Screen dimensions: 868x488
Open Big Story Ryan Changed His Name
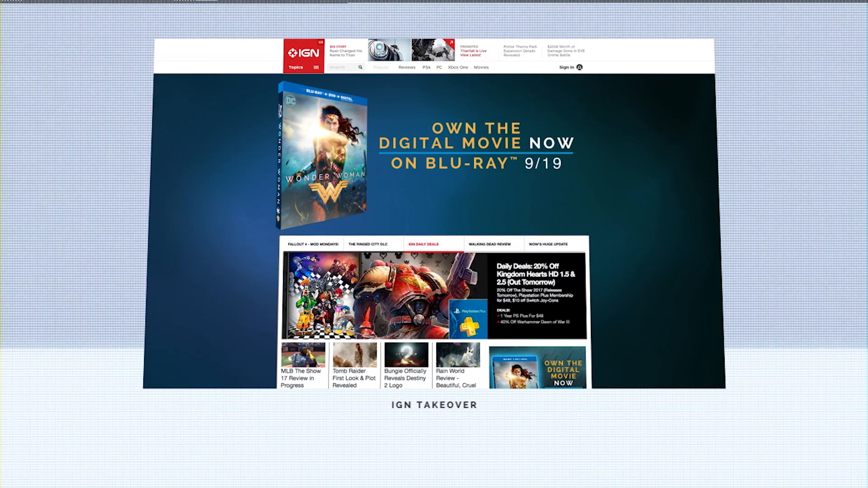tap(346, 51)
